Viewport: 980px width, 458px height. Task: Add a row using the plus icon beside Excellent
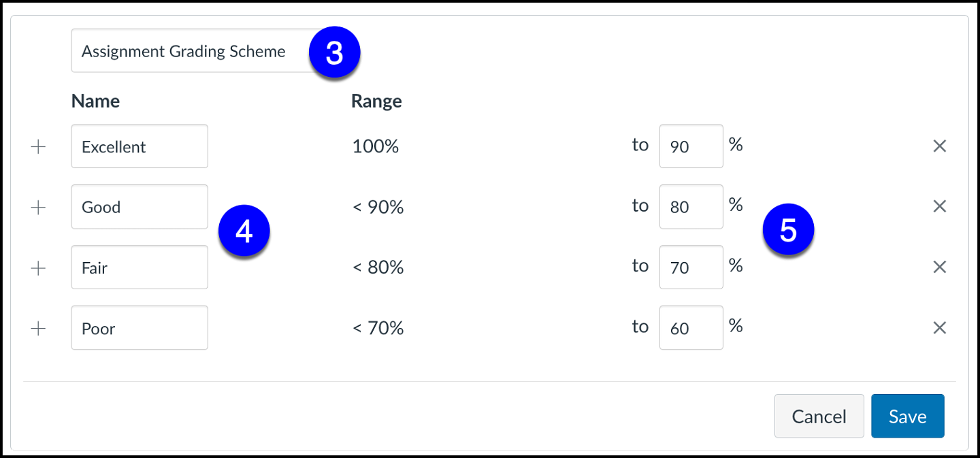coord(39,146)
